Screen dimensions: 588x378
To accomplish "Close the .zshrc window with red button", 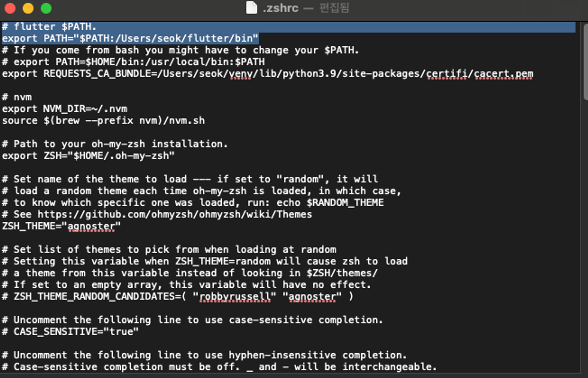I will (x=10, y=8).
